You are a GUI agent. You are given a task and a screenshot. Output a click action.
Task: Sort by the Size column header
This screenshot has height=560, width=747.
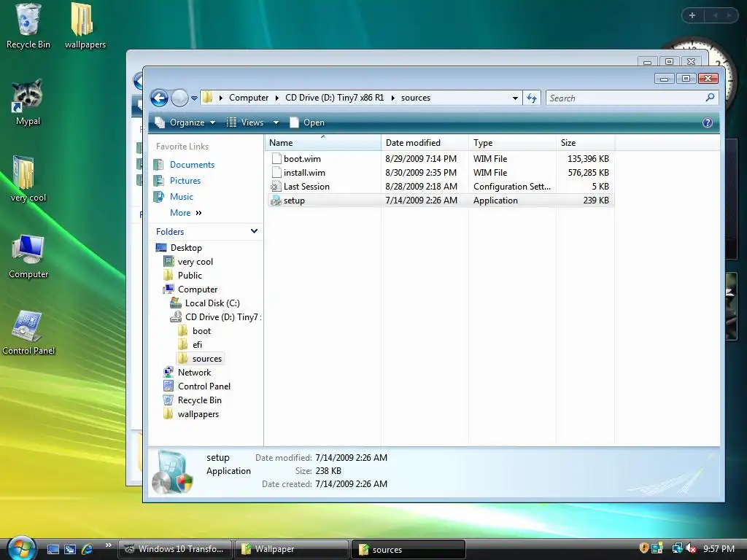click(585, 143)
